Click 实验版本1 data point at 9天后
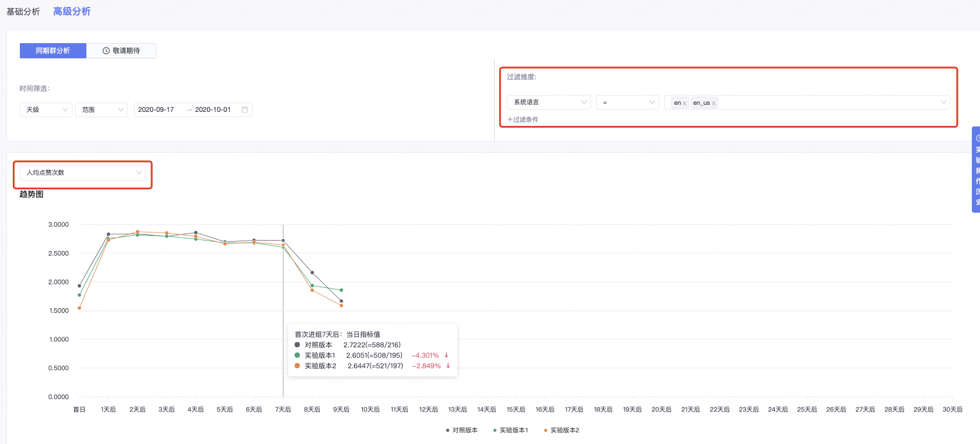 pos(341,290)
